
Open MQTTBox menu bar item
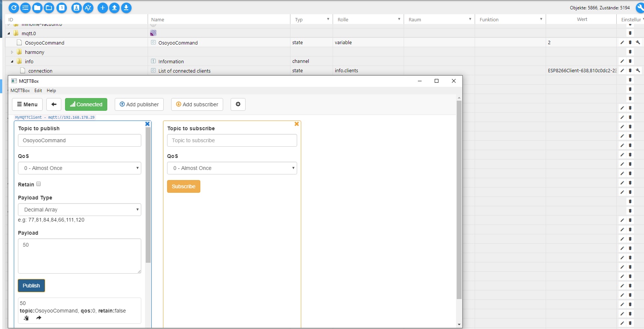20,91
